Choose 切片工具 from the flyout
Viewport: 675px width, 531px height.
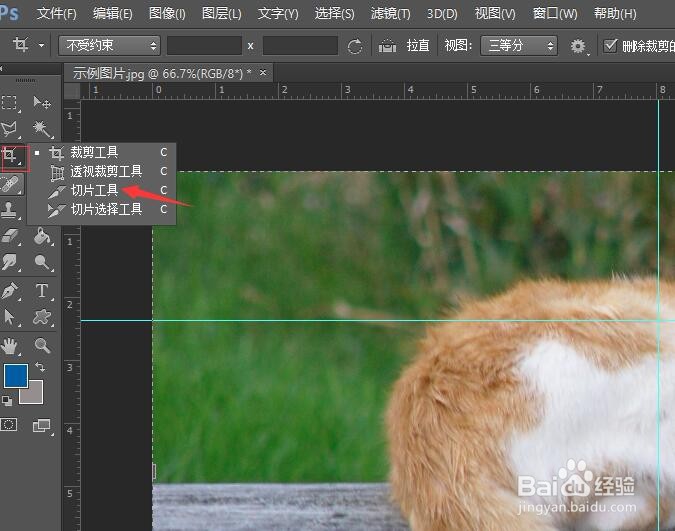(x=102, y=190)
